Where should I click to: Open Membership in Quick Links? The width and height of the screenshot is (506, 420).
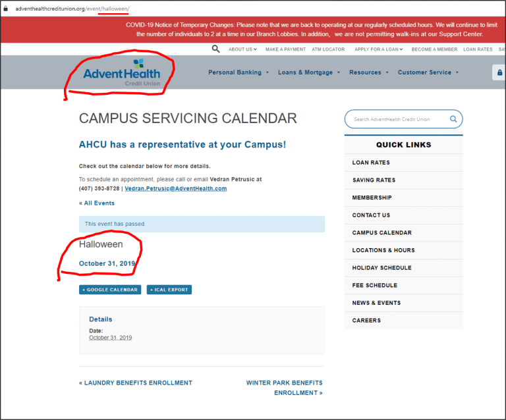click(403, 197)
